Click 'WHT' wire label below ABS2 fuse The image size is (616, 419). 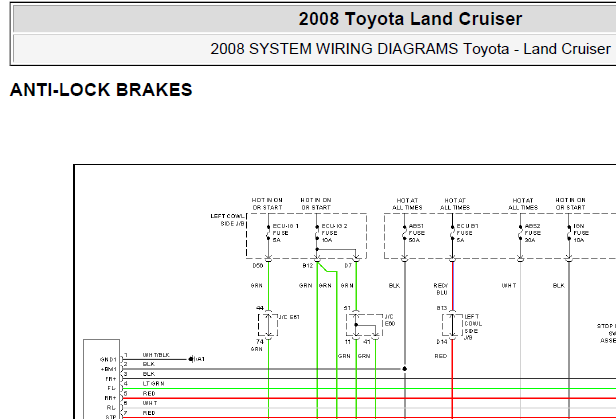point(509,285)
